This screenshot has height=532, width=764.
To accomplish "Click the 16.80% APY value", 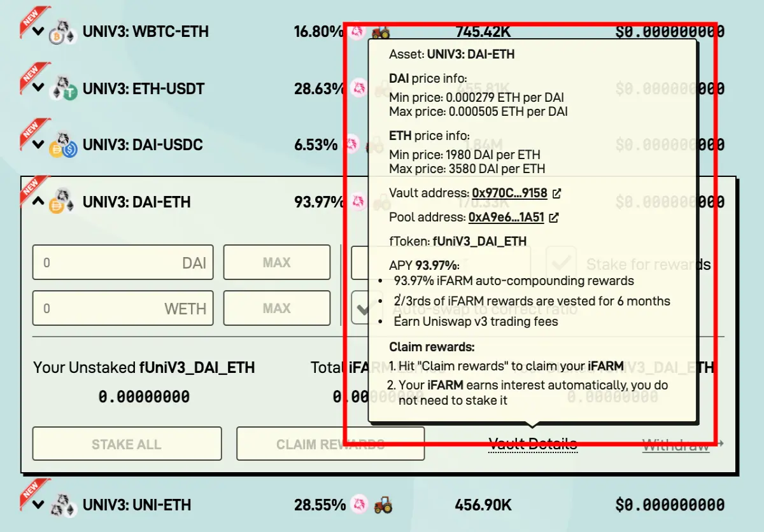I will coord(319,32).
